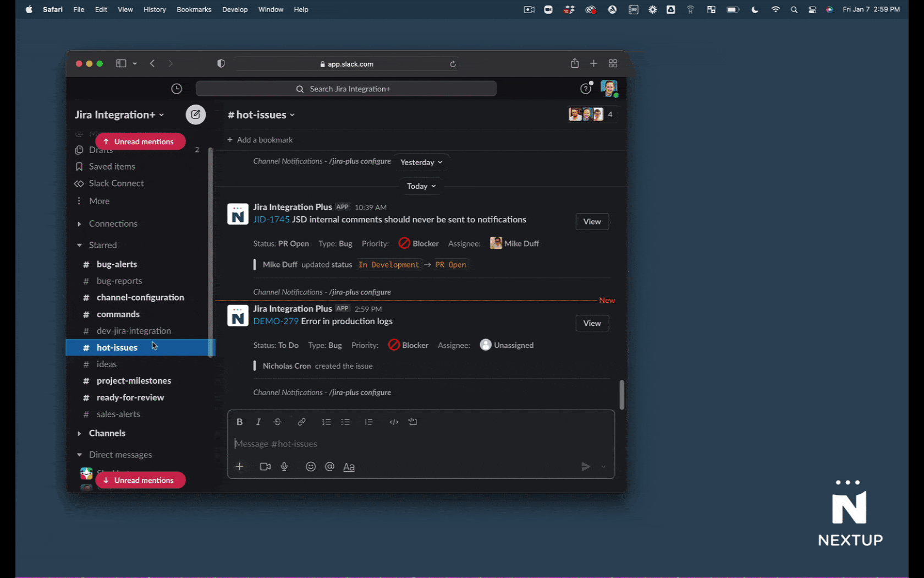Screen dimensions: 924x578
Task: Toggle italic formatting in message composer
Action: 258,422
